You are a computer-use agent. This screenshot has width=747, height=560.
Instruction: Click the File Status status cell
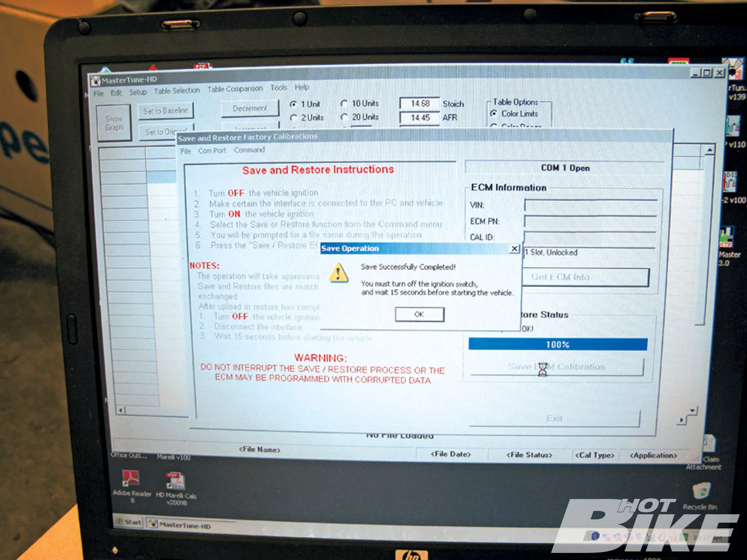[x=529, y=455]
